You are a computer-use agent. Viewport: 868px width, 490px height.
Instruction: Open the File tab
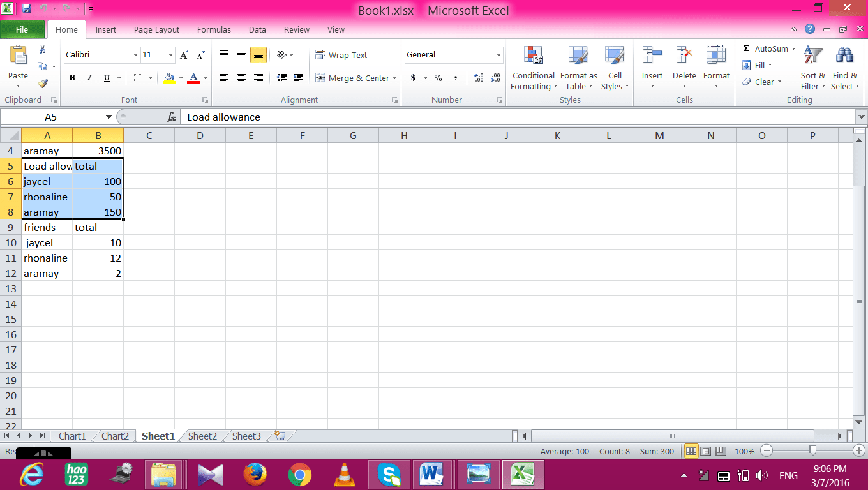(22, 29)
